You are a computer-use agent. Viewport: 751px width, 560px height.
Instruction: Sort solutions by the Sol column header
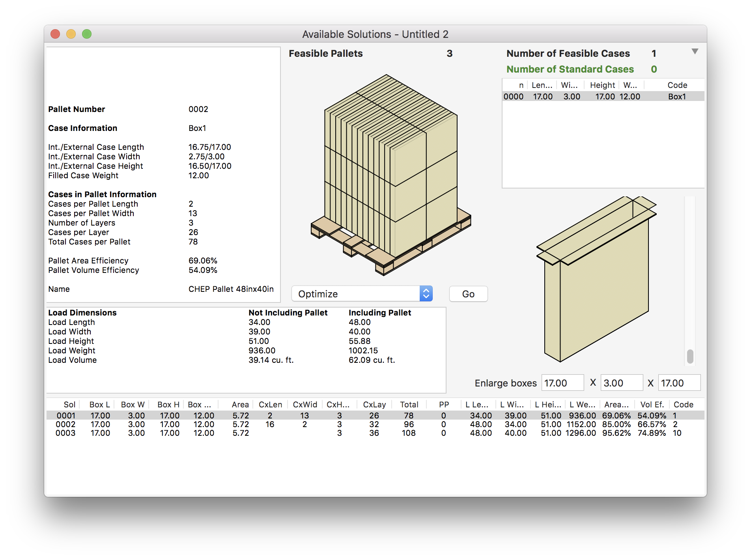[x=69, y=405]
